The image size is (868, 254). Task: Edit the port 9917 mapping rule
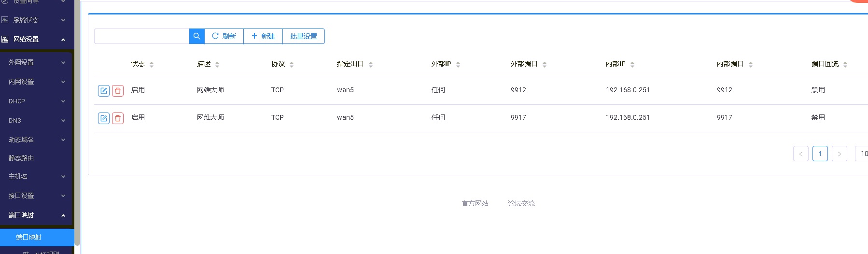(104, 118)
